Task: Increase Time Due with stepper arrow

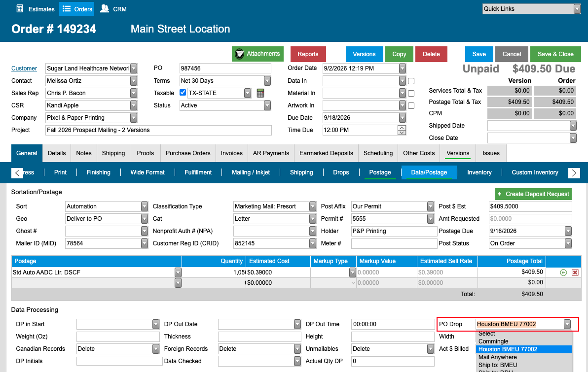Action: [x=402, y=128]
